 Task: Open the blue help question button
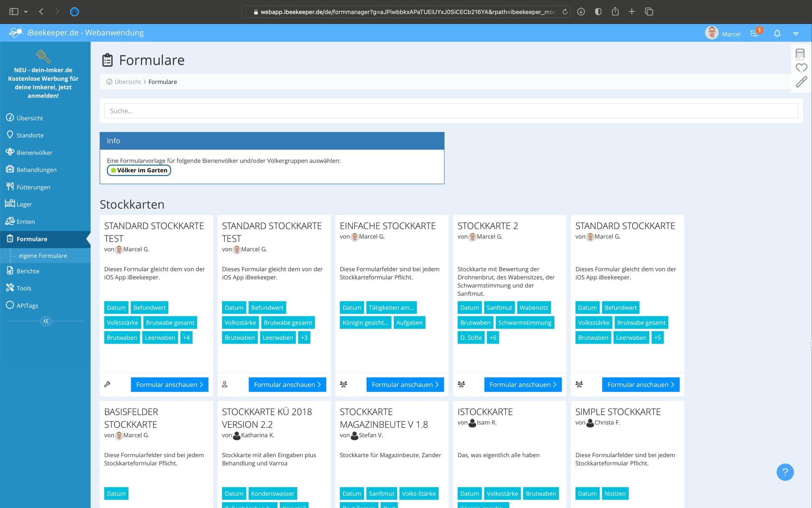point(785,472)
